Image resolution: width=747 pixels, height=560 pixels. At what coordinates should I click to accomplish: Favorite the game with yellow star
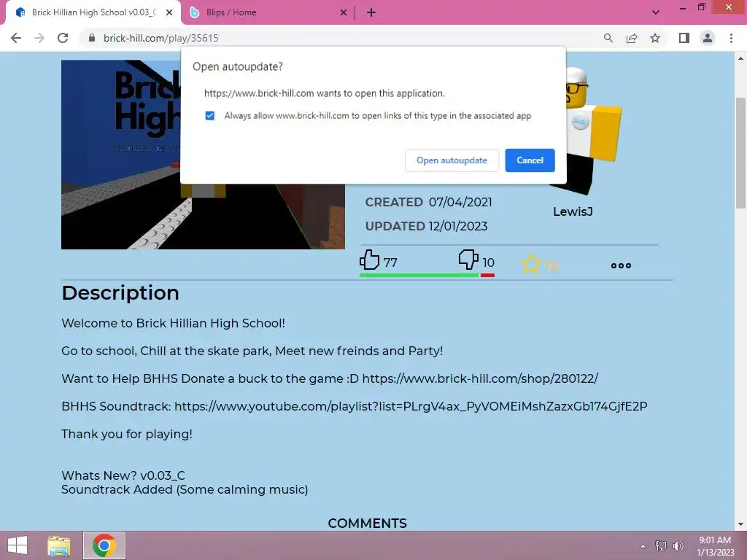tap(531, 264)
